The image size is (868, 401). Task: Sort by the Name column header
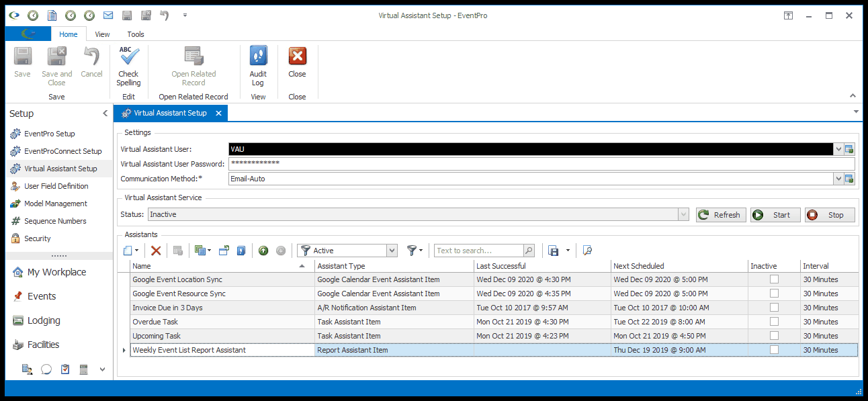pos(222,266)
